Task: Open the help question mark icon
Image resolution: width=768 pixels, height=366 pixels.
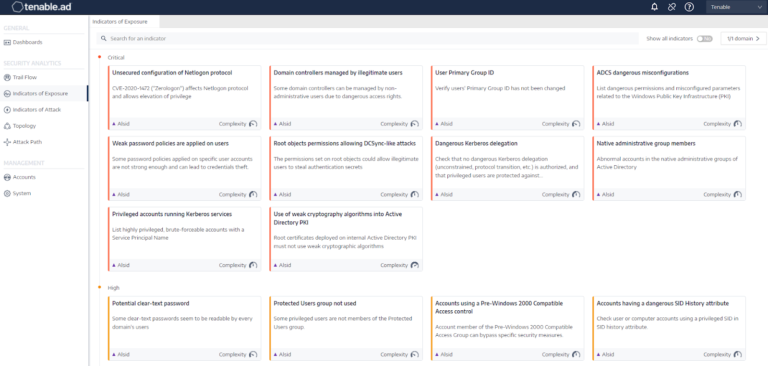Action: tap(689, 7)
